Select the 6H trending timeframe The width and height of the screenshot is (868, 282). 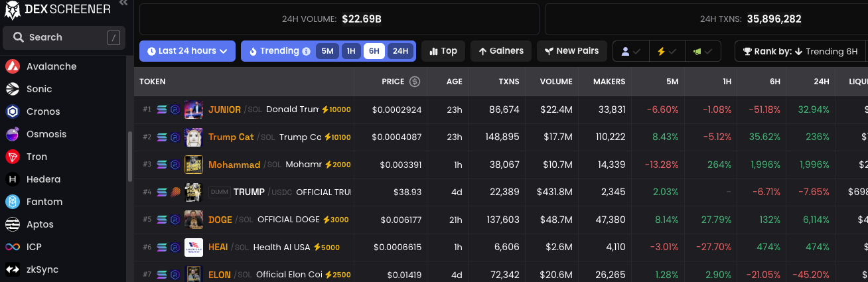click(374, 51)
